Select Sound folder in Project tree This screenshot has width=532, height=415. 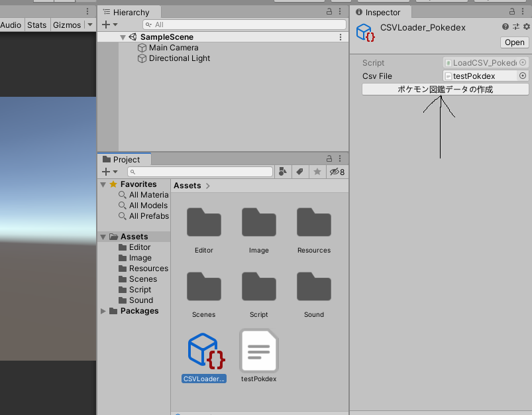pyautogui.click(x=136, y=300)
